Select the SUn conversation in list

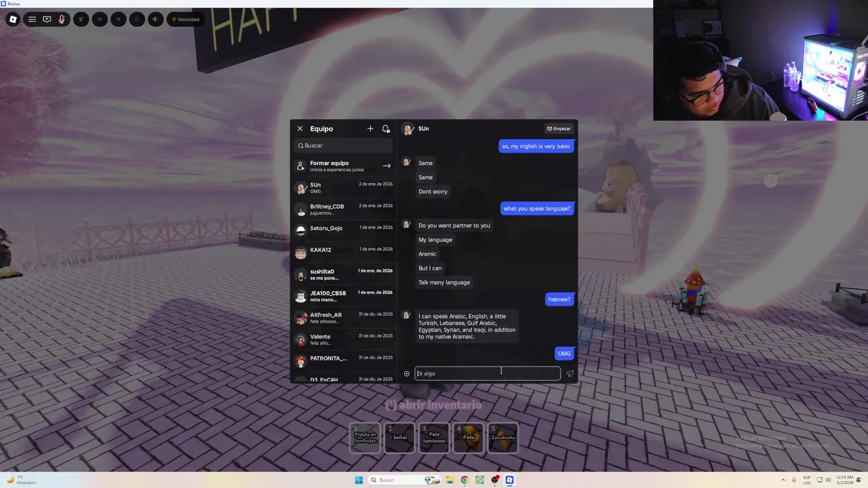344,187
